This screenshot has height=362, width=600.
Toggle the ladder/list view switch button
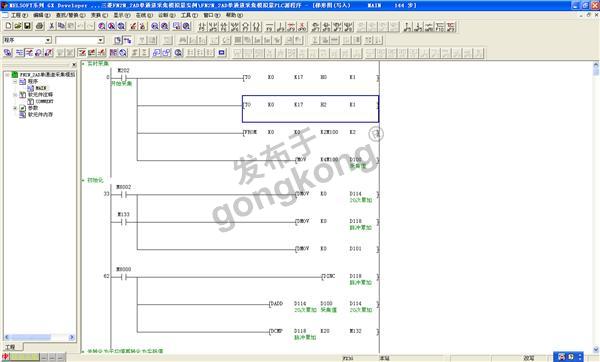pyautogui.click(x=127, y=40)
